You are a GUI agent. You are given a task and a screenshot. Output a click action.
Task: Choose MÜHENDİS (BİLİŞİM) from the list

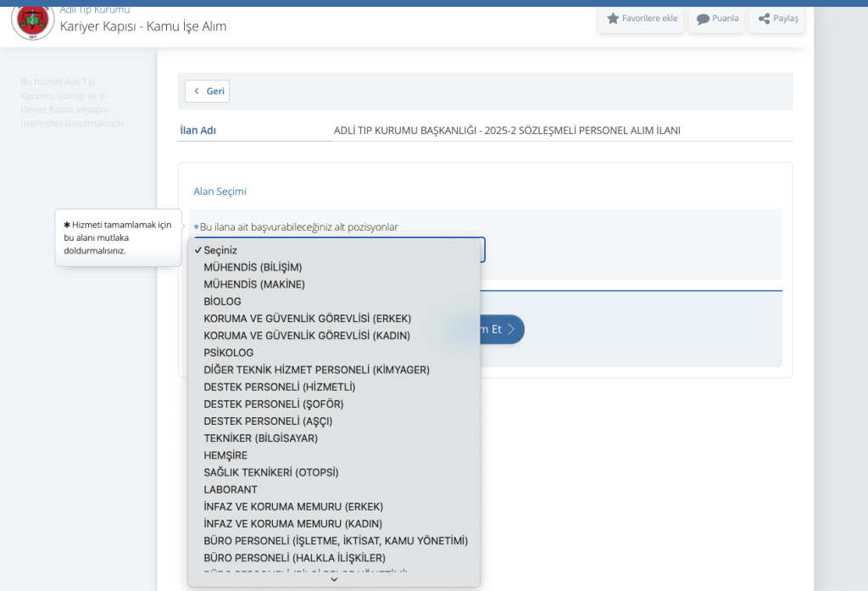click(253, 267)
